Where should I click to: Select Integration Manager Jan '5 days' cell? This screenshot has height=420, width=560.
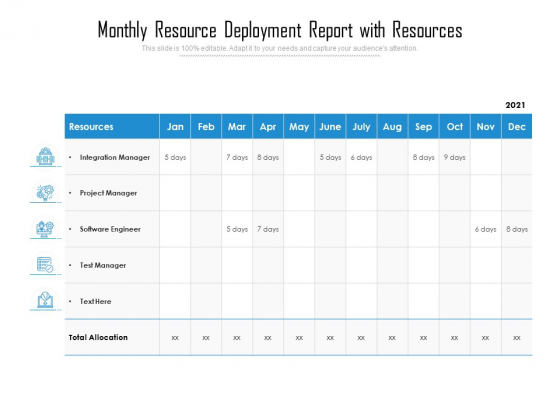tap(175, 157)
